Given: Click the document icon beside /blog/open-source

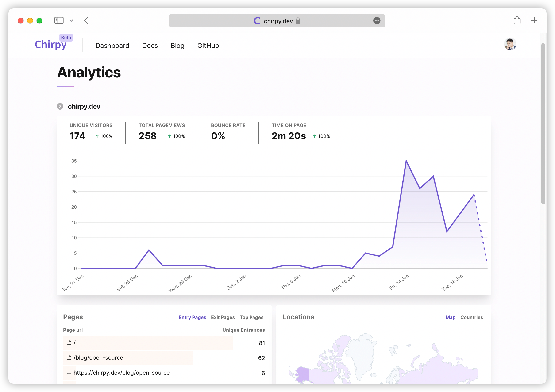Looking at the screenshot, I should (69, 358).
